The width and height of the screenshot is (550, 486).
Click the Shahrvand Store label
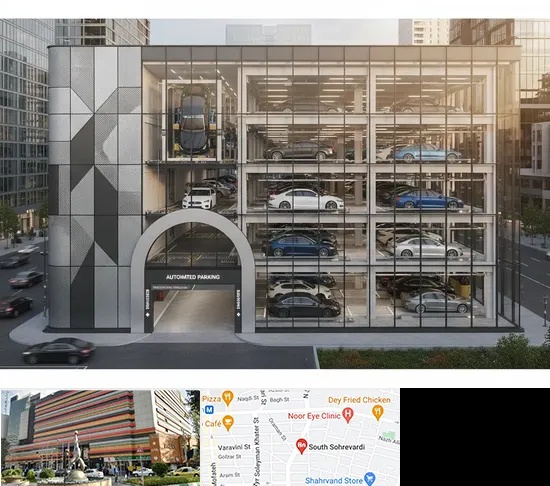coord(334,480)
